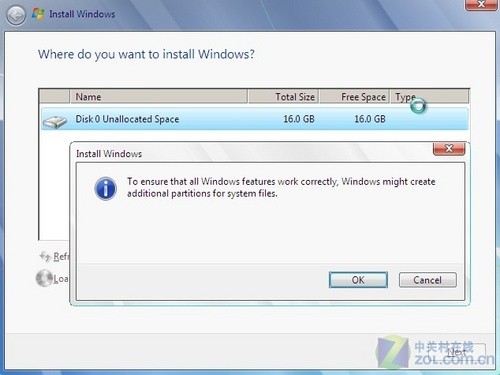Click the 16.0 GB total size value

click(299, 119)
